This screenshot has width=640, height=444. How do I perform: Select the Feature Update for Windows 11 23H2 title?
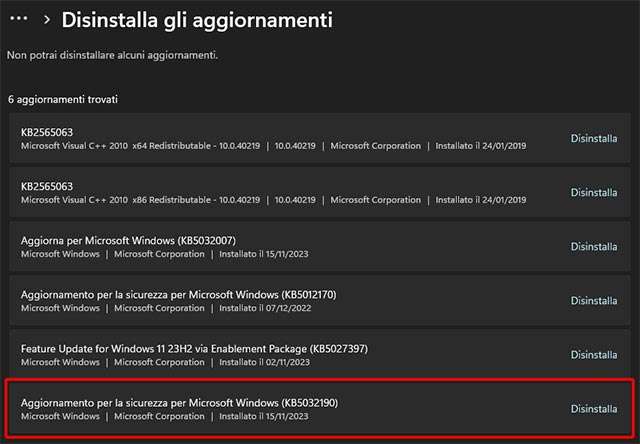pos(194,348)
